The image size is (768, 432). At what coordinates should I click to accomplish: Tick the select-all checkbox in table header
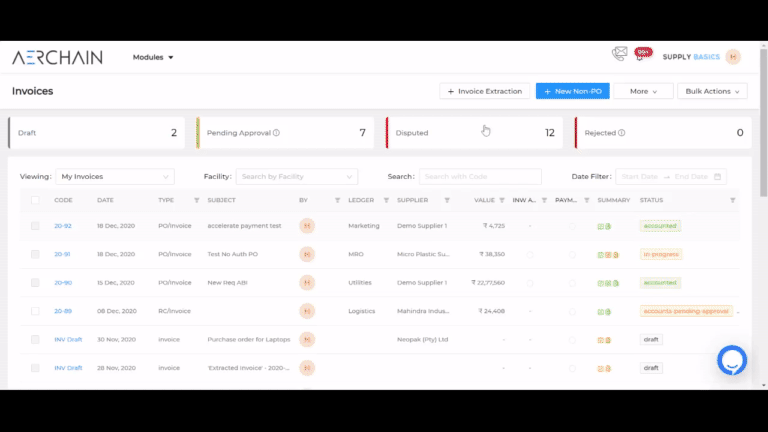(x=35, y=200)
